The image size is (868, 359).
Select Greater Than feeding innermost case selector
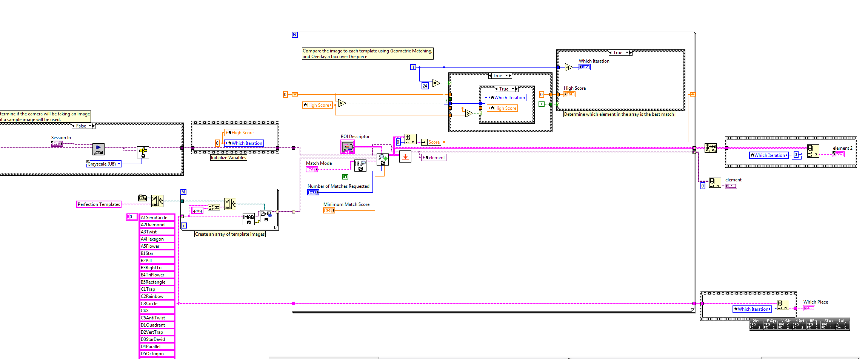[469, 113]
